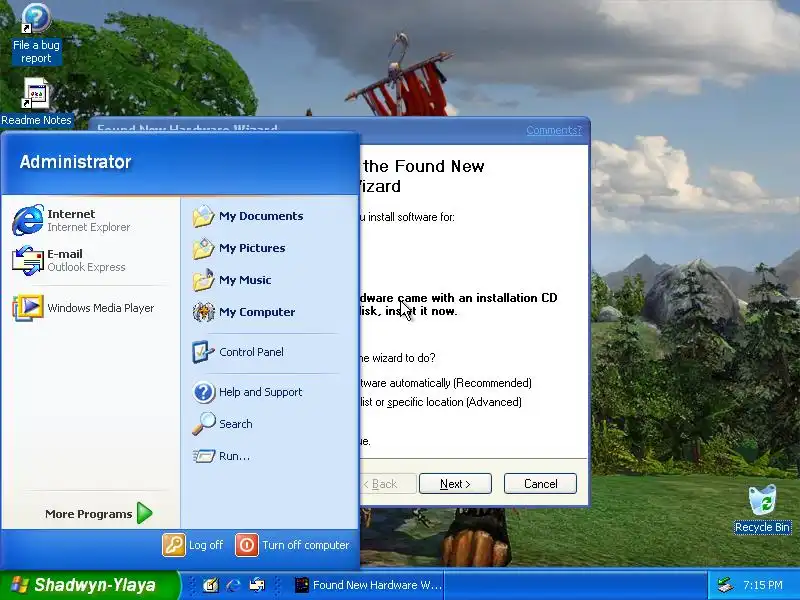Click Outlook Express quick launch icon
The height and width of the screenshot is (600, 800).
[257, 585]
